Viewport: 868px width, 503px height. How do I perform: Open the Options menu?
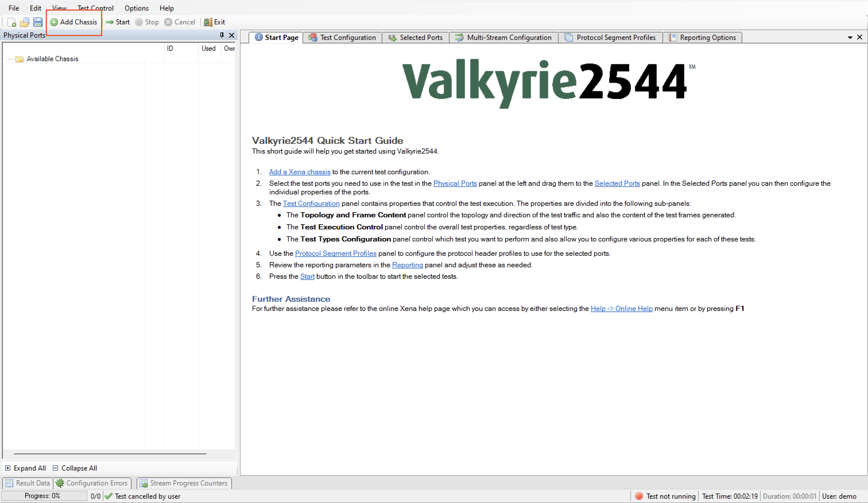coord(136,8)
